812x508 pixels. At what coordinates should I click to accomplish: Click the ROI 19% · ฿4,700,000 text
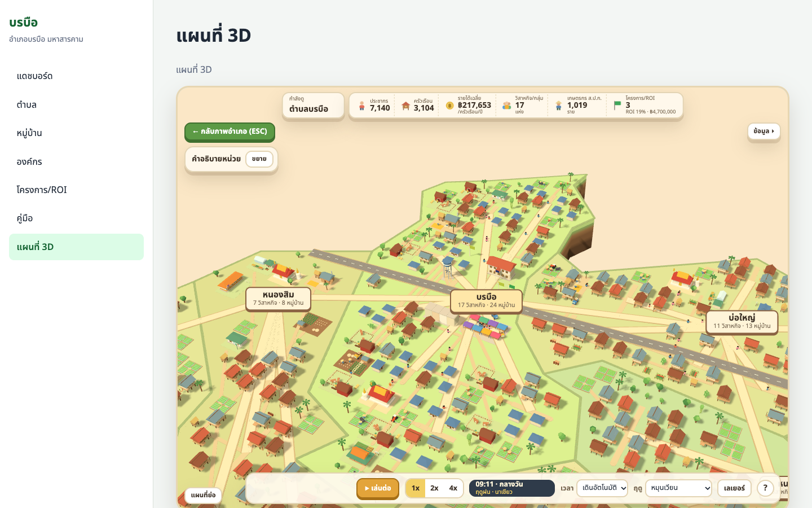point(651,112)
